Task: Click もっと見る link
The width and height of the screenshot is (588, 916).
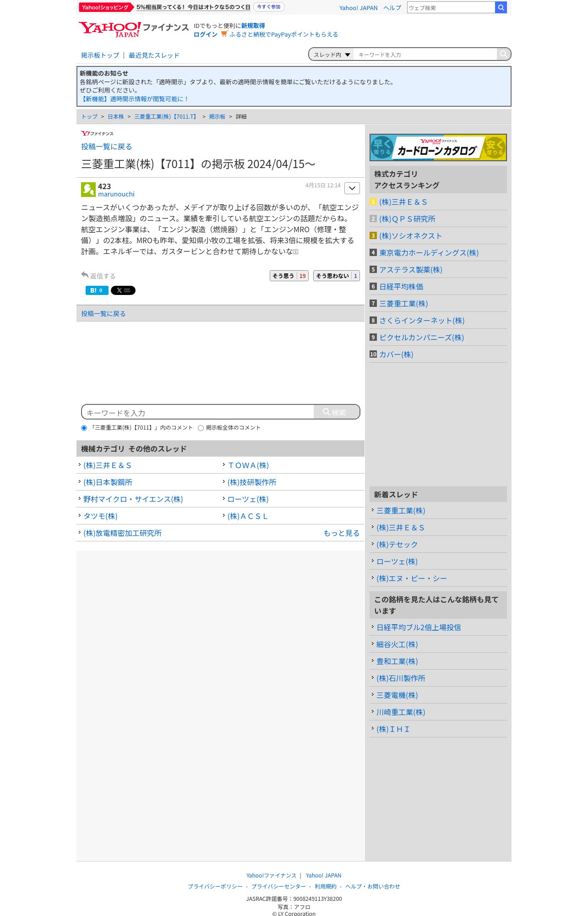Action: pyautogui.click(x=342, y=533)
